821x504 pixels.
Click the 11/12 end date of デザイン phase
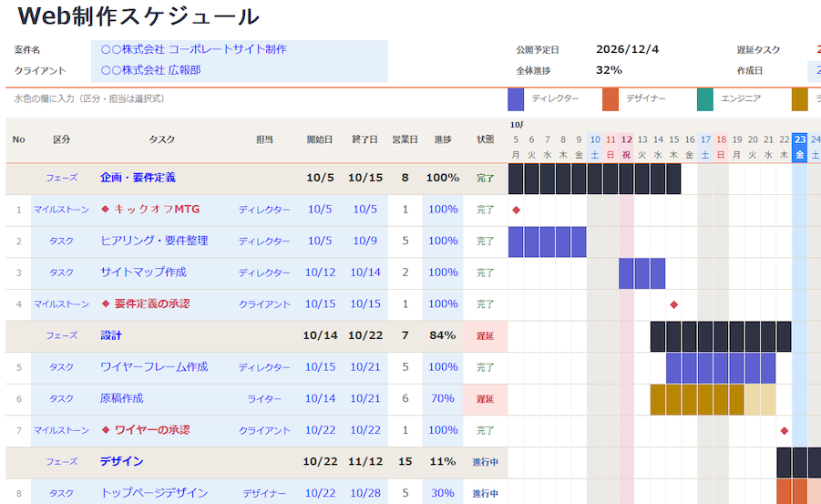point(365,461)
